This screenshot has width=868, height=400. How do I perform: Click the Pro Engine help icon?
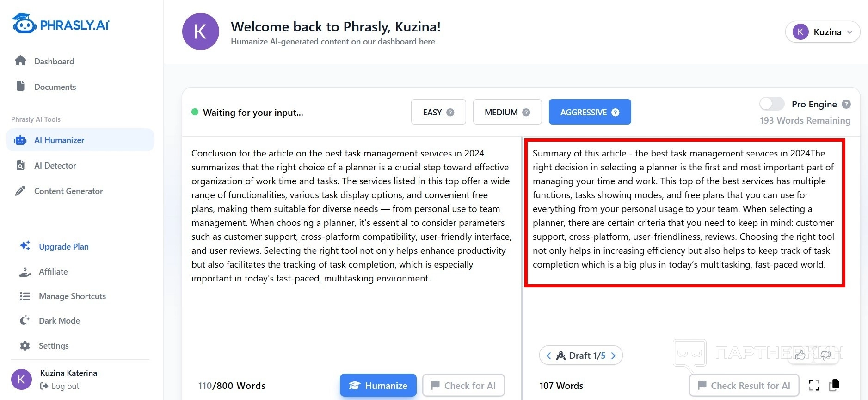[846, 104]
